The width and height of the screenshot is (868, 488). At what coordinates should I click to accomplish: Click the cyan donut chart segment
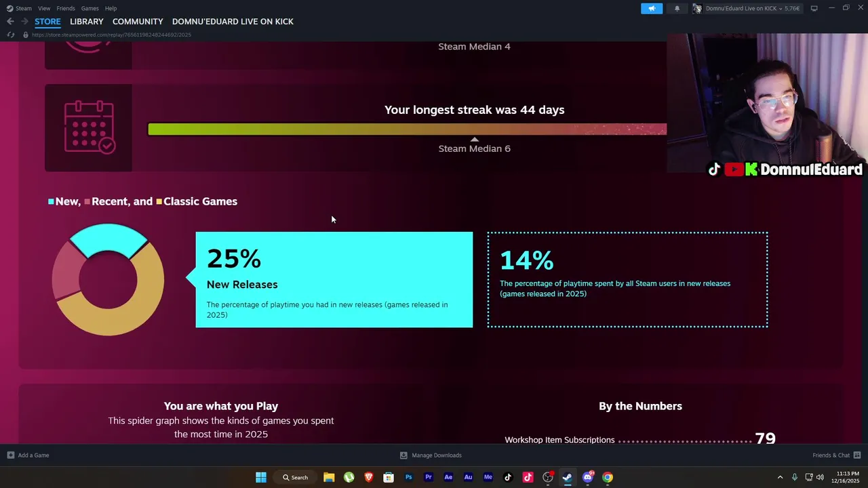coord(108,237)
